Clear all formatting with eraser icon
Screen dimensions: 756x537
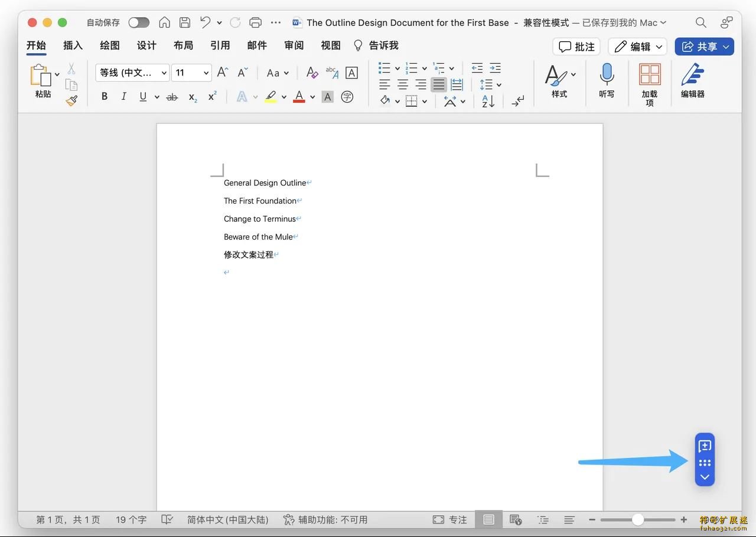[312, 73]
